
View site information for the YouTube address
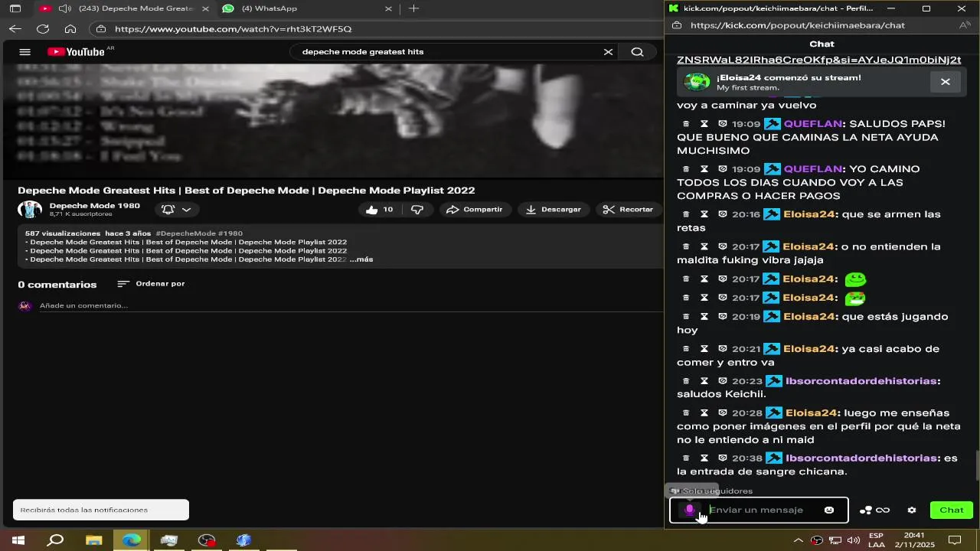click(101, 29)
